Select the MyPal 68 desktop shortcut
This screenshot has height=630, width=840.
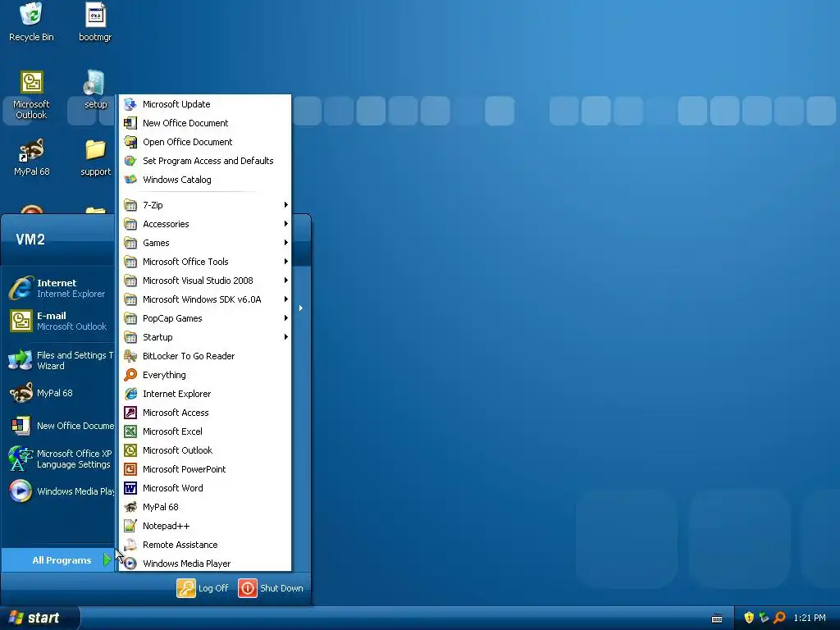pos(31,157)
